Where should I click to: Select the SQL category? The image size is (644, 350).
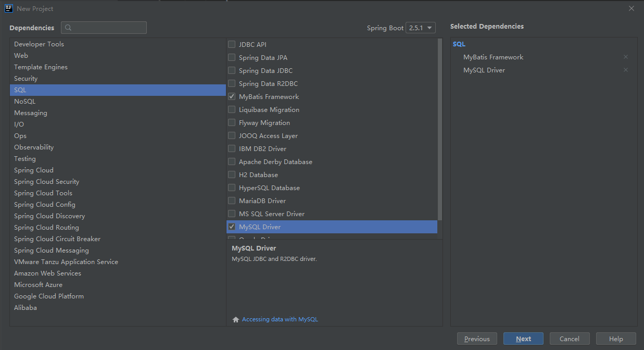pos(118,90)
